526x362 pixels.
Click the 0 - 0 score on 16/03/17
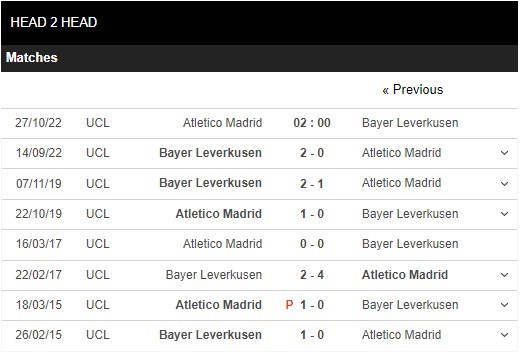point(312,244)
